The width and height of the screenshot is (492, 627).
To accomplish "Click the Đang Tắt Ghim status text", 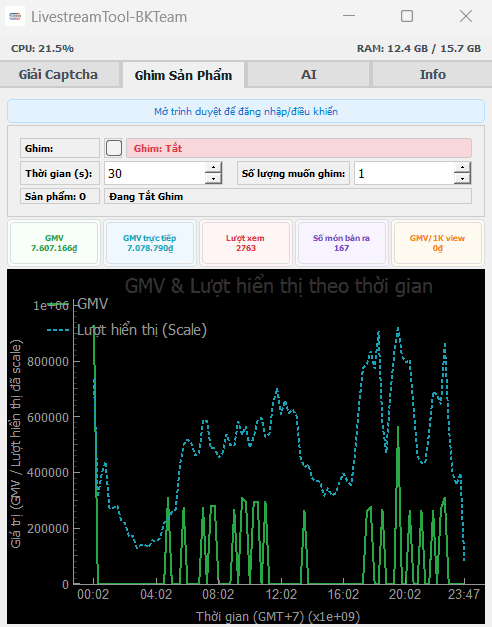I will click(x=288, y=196).
